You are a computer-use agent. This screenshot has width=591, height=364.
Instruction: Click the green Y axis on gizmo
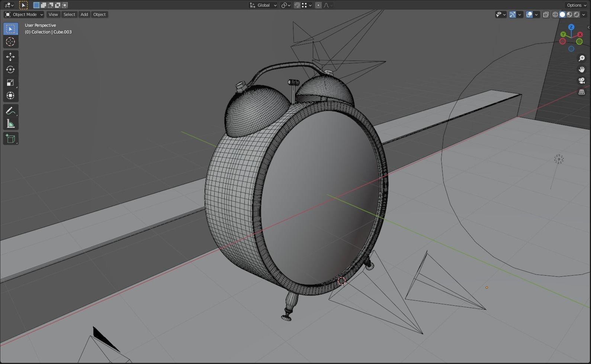(563, 35)
